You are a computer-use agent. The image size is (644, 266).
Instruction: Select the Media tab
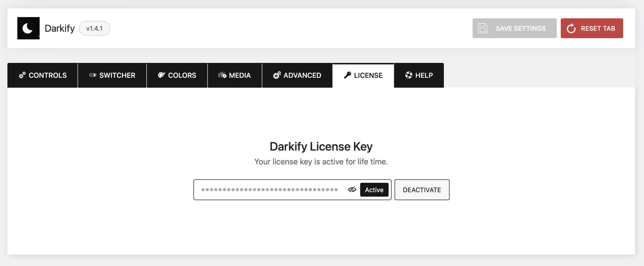click(x=235, y=75)
